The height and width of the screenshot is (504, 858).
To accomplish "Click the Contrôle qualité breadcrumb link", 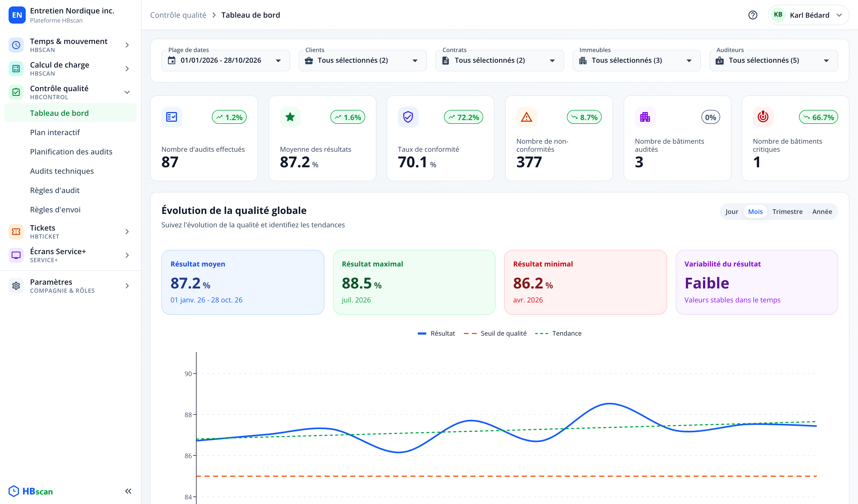I will coord(178,15).
